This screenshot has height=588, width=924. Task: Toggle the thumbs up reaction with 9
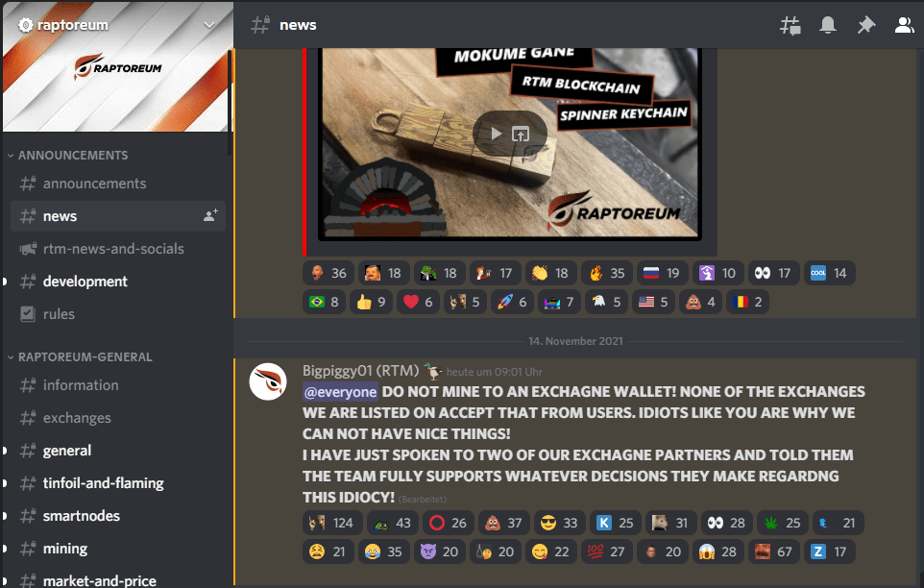pos(372,302)
